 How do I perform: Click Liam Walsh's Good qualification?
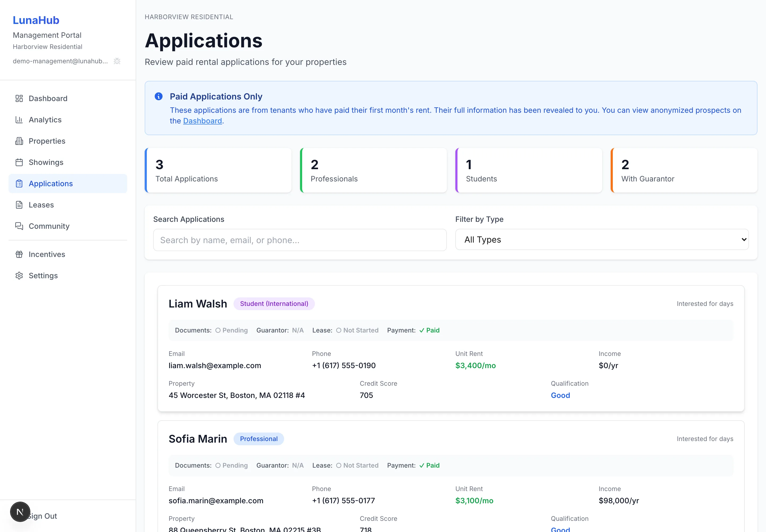click(560, 395)
